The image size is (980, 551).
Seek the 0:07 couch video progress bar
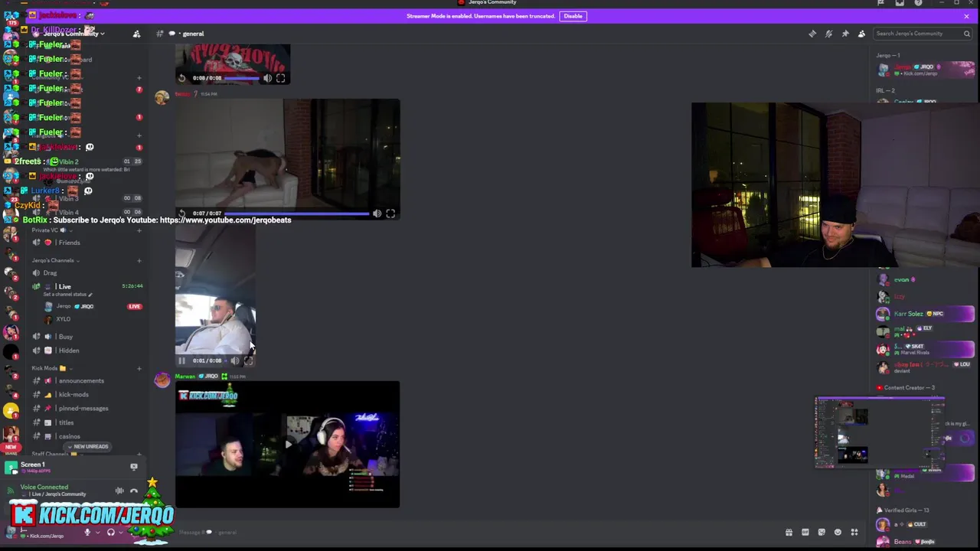tap(296, 214)
